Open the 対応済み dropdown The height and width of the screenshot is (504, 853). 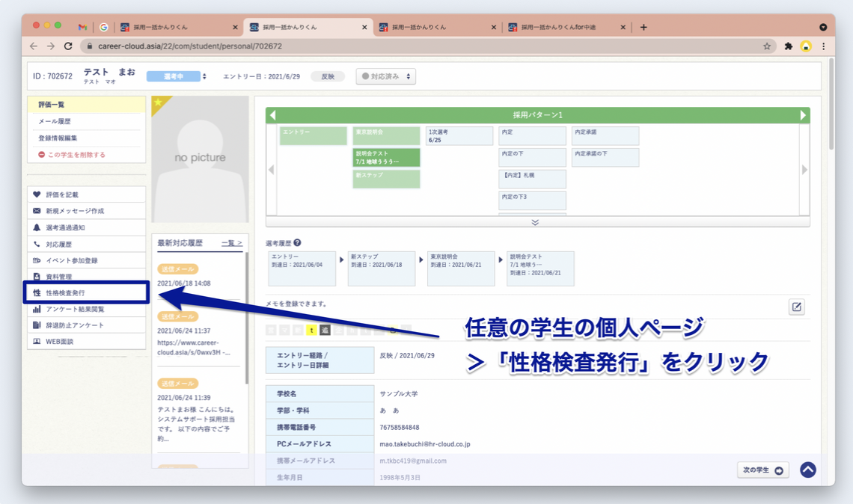tap(385, 76)
